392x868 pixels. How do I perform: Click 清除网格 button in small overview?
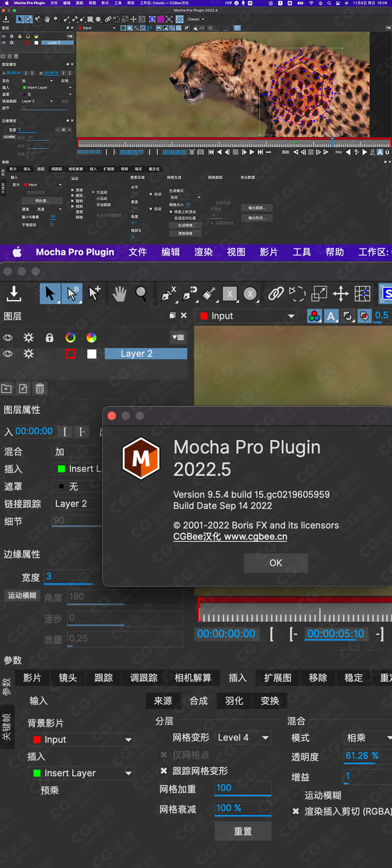[x=185, y=233]
